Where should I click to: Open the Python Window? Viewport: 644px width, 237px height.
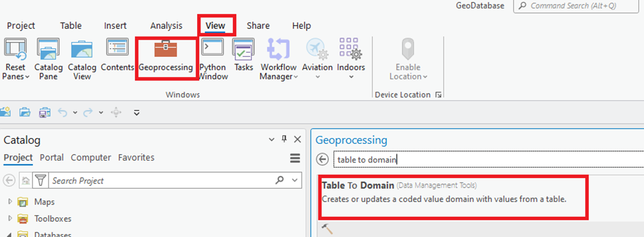point(213,59)
